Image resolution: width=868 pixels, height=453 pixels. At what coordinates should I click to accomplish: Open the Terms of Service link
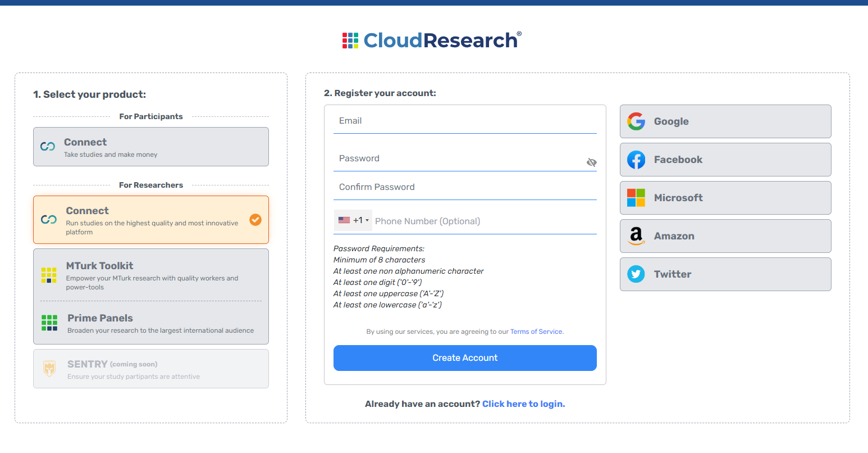click(537, 332)
